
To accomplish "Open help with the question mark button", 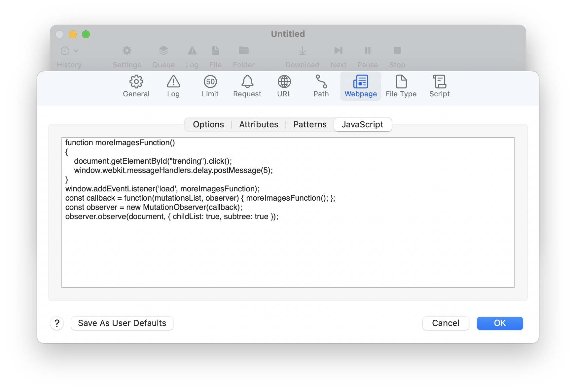I will (57, 323).
